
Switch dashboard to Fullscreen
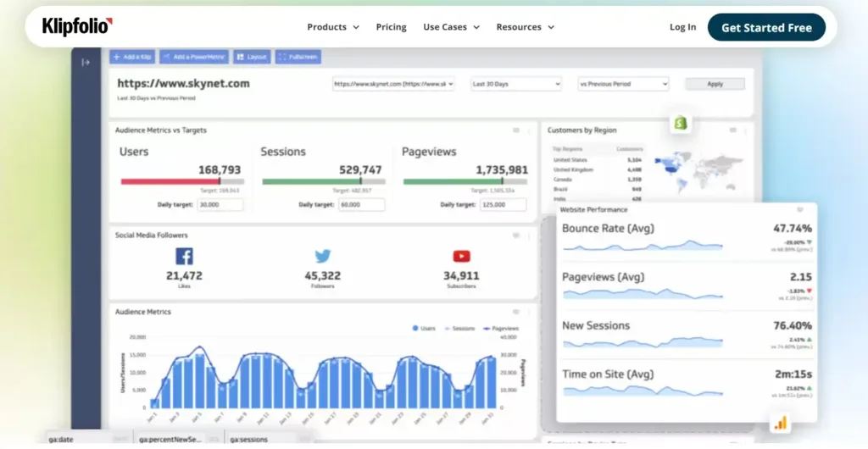(x=298, y=57)
